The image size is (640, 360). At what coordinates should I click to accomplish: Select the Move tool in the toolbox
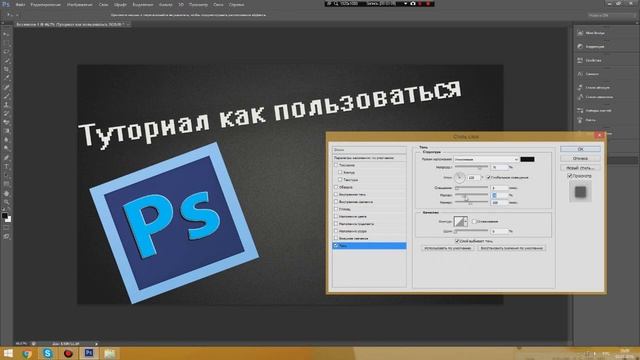6,34
